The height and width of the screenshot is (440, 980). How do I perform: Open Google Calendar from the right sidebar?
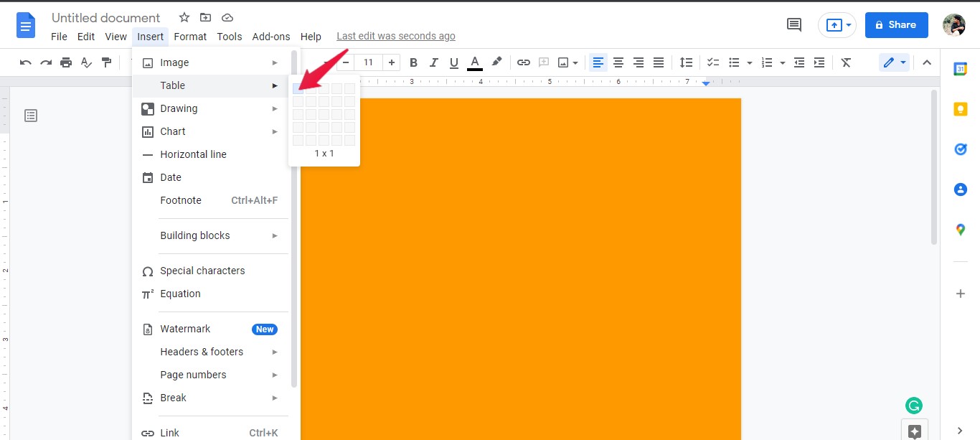click(x=961, y=69)
